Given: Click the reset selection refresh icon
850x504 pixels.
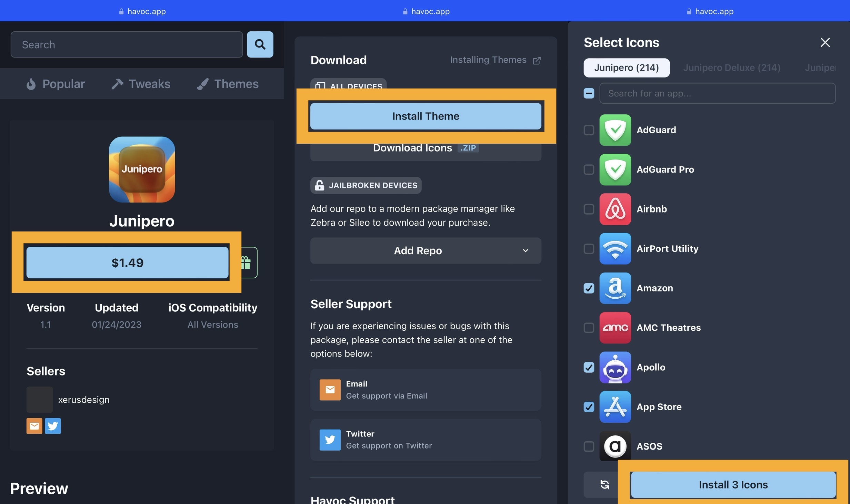Looking at the screenshot, I should 604,485.
